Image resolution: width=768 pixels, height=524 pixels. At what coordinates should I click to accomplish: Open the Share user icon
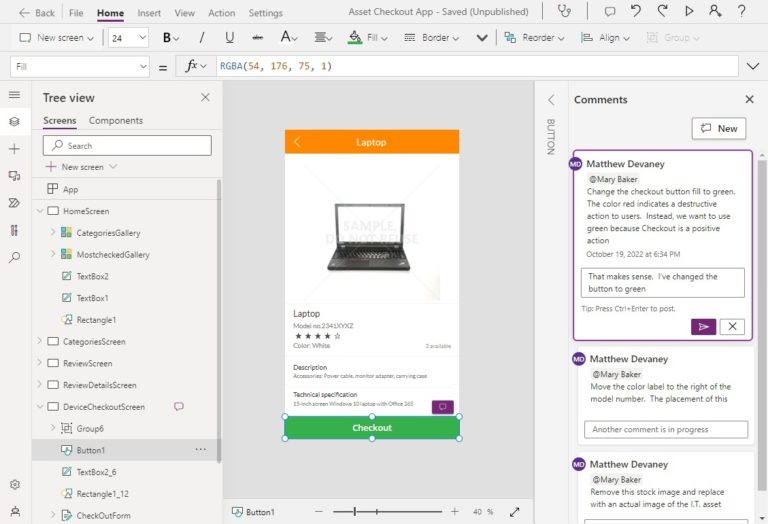[715, 11]
